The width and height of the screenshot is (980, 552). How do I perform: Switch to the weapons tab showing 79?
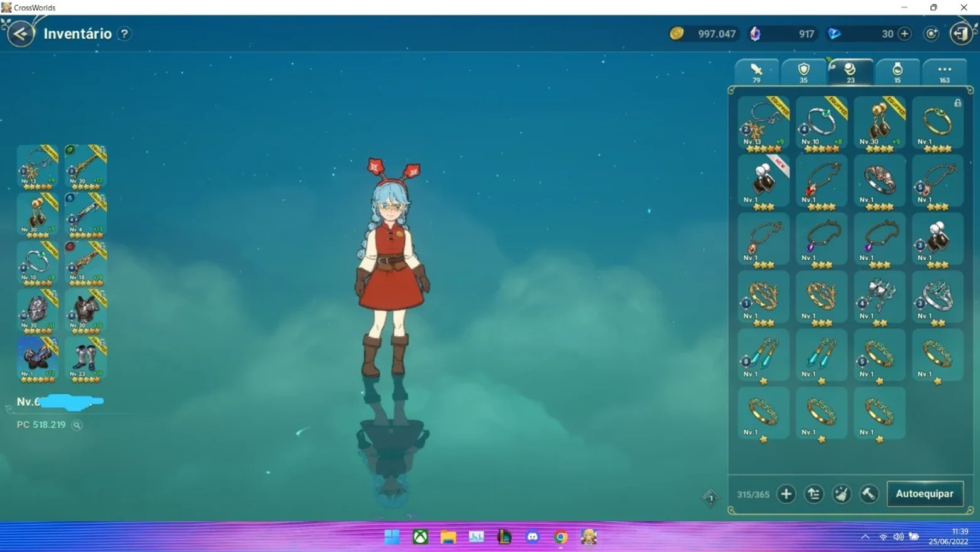click(756, 72)
